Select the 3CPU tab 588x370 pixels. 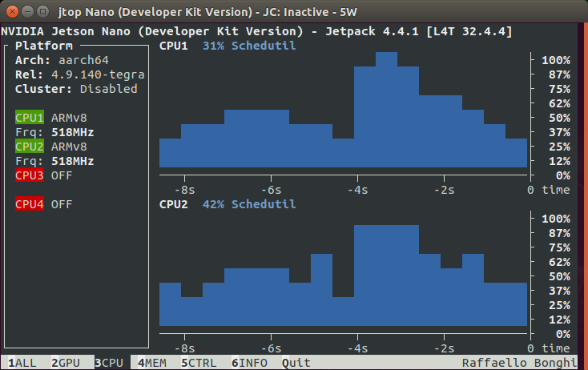pyautogui.click(x=109, y=363)
